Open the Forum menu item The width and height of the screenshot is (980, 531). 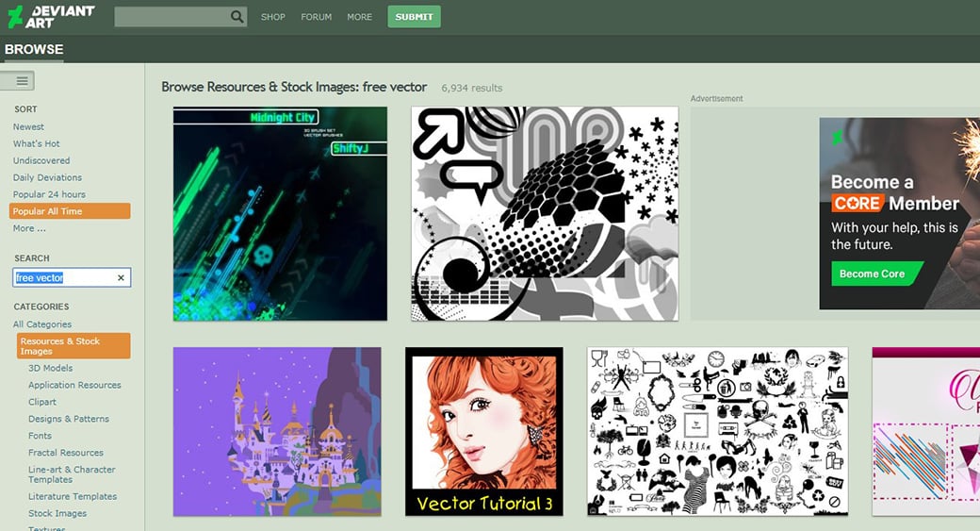pos(316,17)
